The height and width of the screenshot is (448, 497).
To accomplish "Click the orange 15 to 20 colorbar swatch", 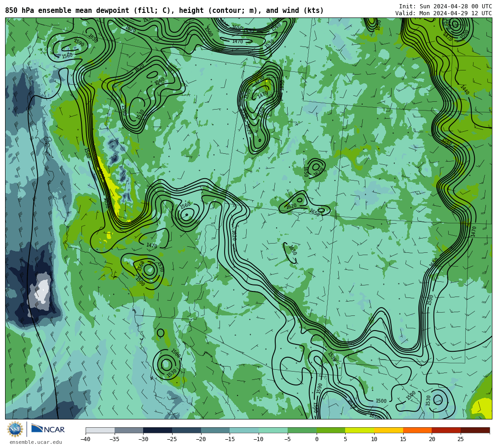I will click(x=417, y=430).
